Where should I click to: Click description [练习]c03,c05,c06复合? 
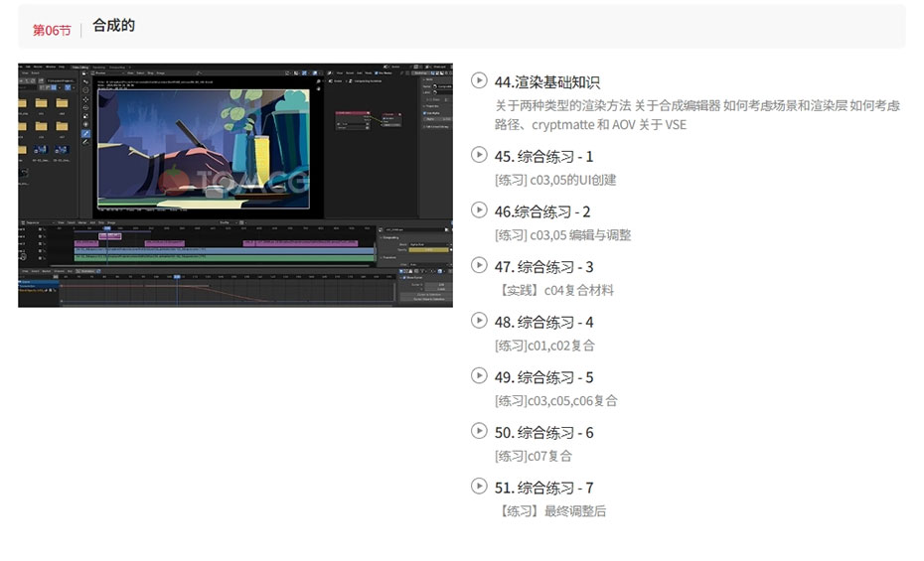tap(555, 401)
